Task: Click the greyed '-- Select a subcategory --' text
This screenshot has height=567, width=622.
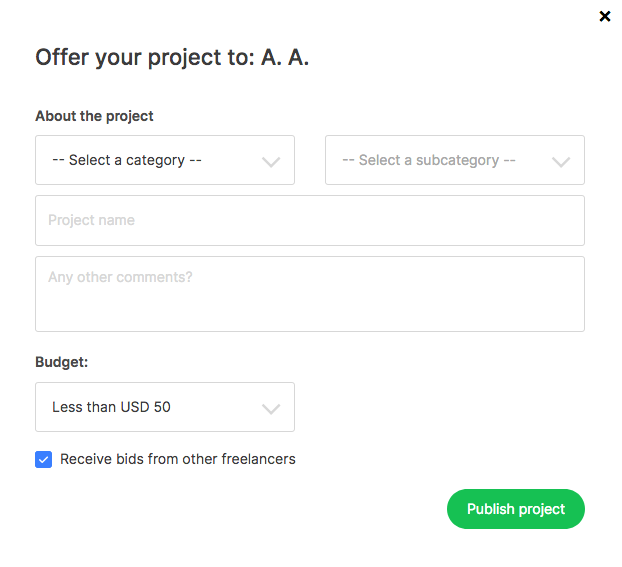Action: 429,160
